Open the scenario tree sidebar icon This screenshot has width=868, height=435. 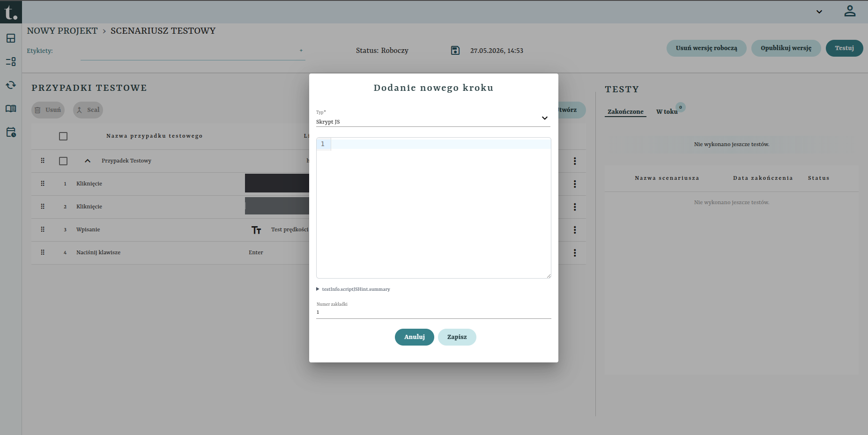(x=11, y=62)
